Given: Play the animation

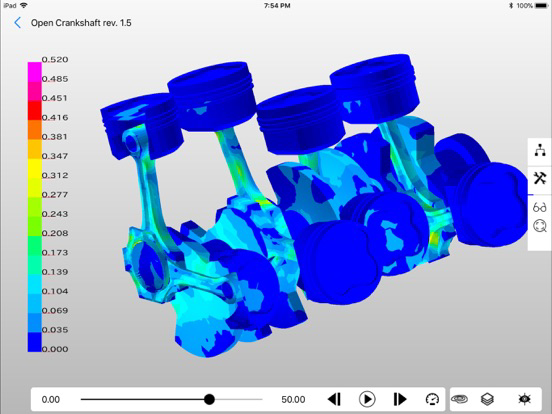Looking at the screenshot, I should click(367, 399).
